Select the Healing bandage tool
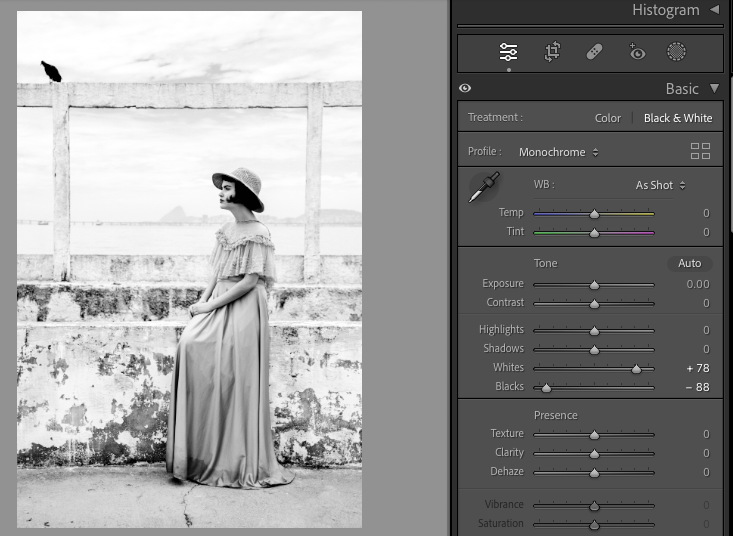This screenshot has width=733, height=536. 594,53
